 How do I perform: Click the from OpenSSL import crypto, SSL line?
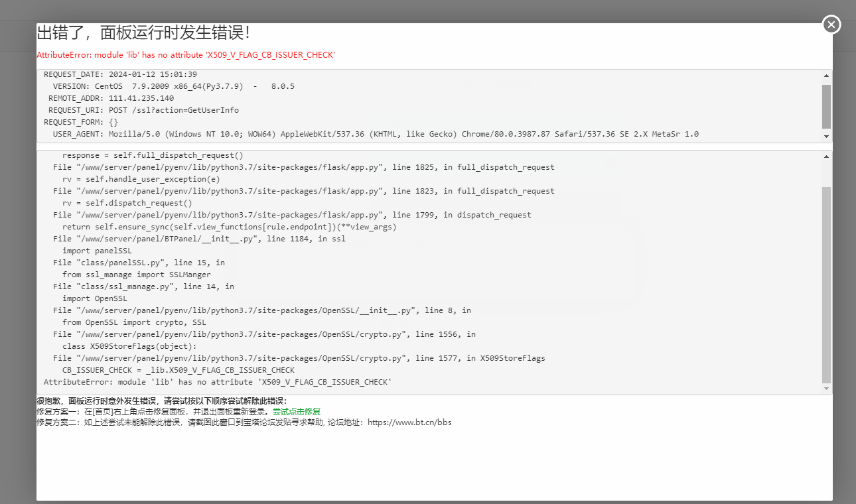tap(134, 322)
